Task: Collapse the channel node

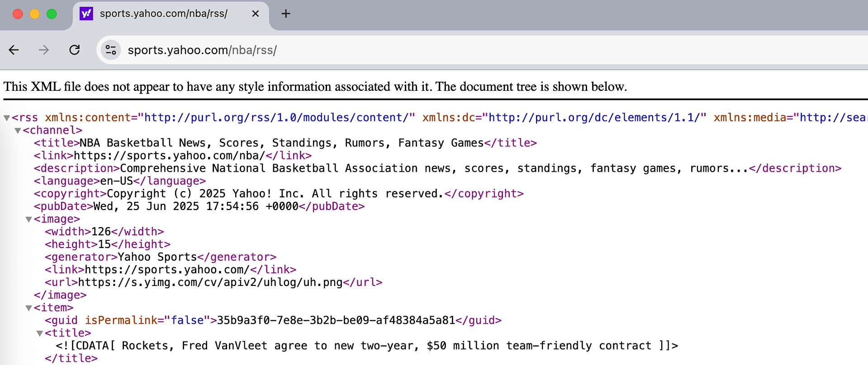Action: click(18, 131)
